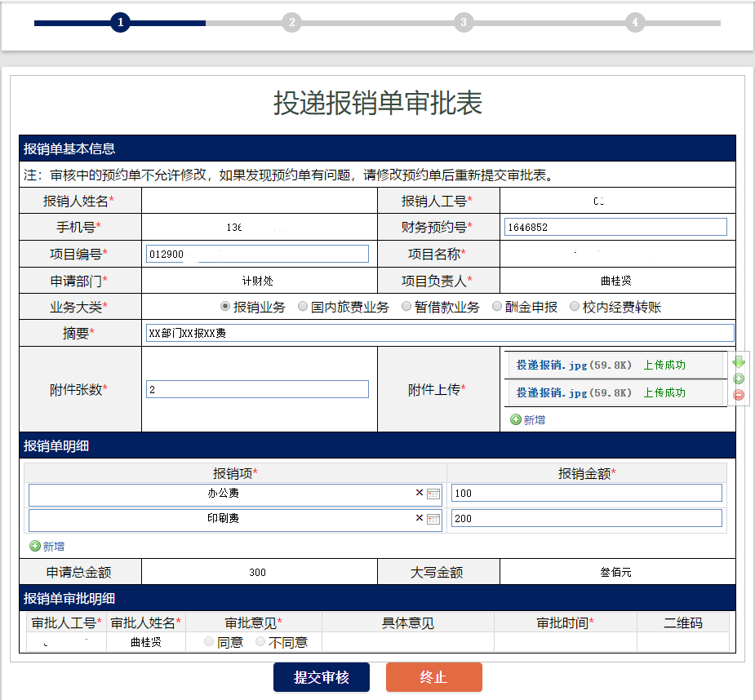
Task: Clear the 办公费 item with its × icon
Action: click(420, 493)
